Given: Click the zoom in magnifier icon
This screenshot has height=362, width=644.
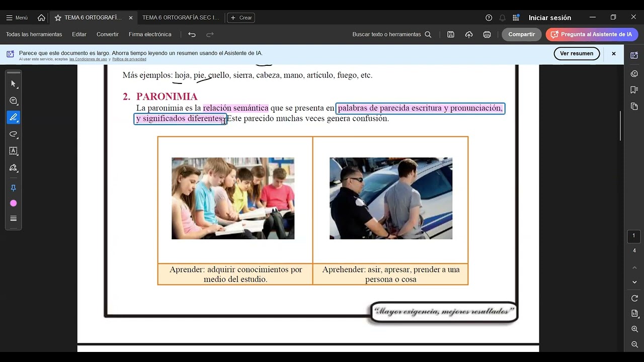Looking at the screenshot, I should pos(634,329).
